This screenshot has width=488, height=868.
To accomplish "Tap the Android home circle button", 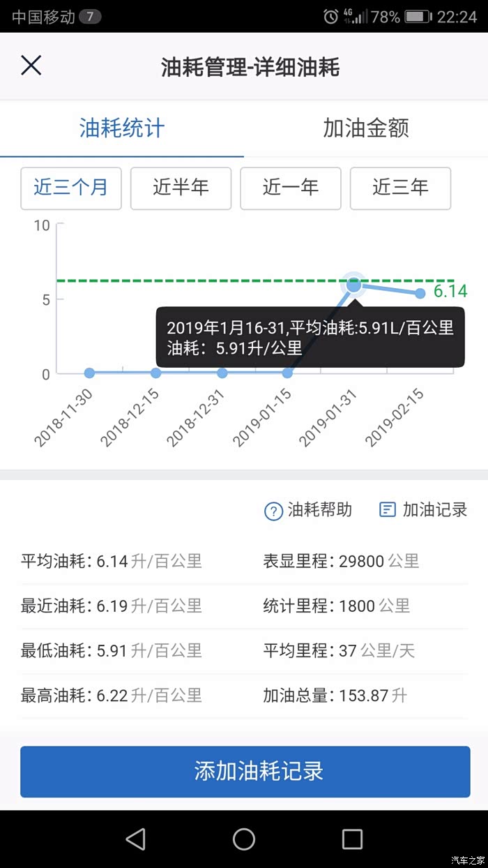I will tap(244, 839).
